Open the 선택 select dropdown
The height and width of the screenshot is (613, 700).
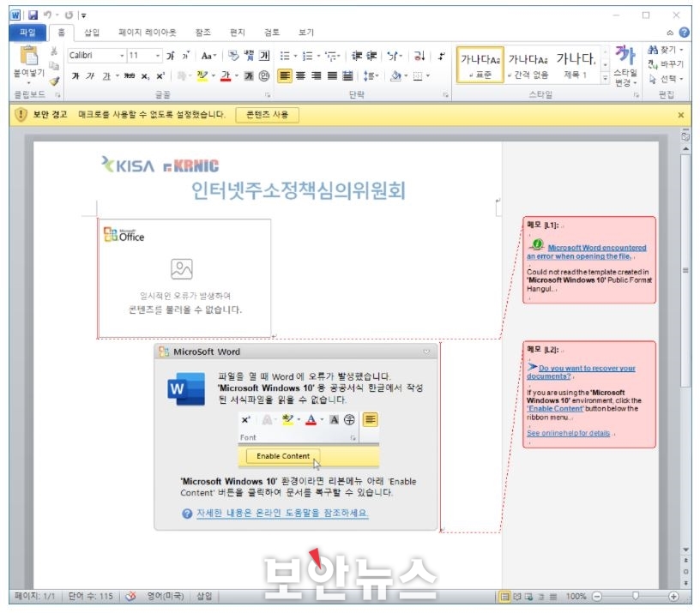[x=666, y=79]
